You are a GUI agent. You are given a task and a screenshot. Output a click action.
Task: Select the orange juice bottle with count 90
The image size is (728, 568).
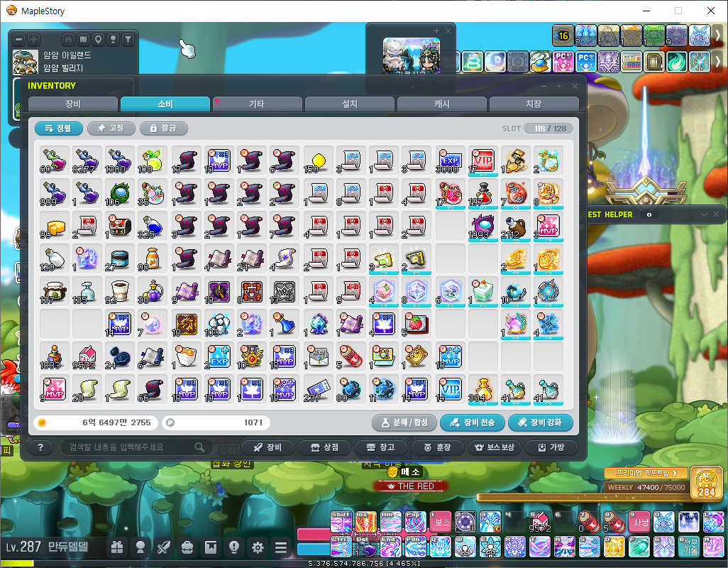153,258
